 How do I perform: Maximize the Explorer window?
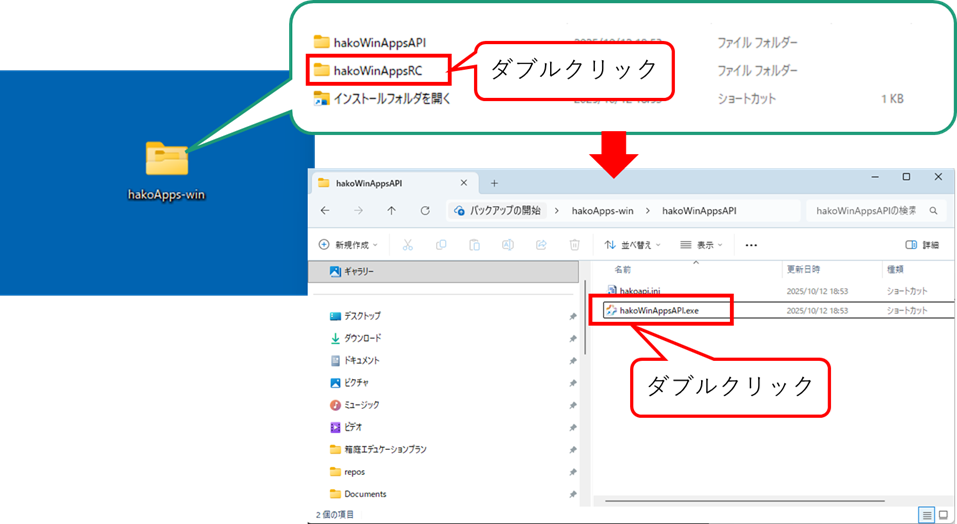pyautogui.click(x=906, y=177)
